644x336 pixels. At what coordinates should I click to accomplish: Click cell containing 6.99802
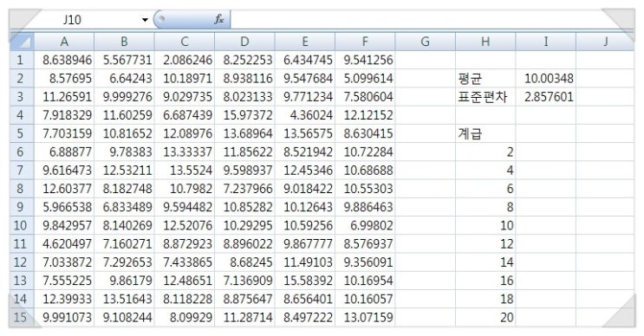point(365,225)
